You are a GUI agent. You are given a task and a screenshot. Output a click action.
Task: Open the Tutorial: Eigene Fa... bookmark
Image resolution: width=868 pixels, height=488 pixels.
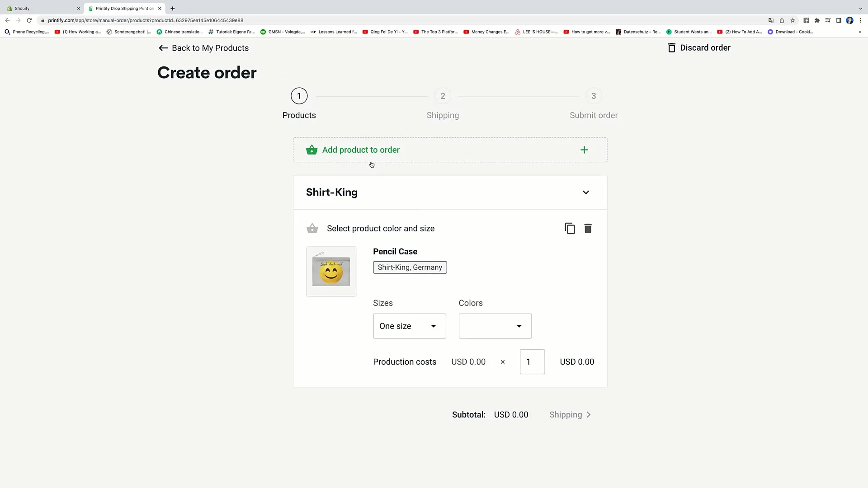pyautogui.click(x=231, y=32)
